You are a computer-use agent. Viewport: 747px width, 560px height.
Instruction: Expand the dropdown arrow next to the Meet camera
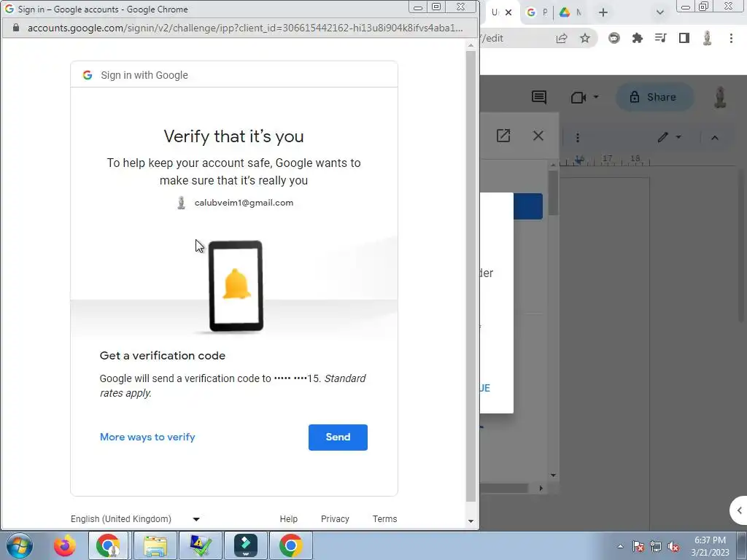pyautogui.click(x=595, y=97)
